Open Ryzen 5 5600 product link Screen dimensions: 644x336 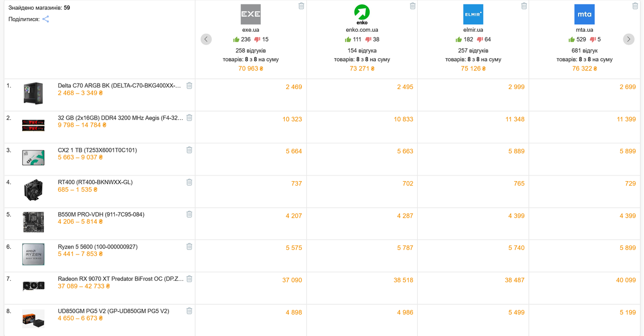[x=98, y=246]
